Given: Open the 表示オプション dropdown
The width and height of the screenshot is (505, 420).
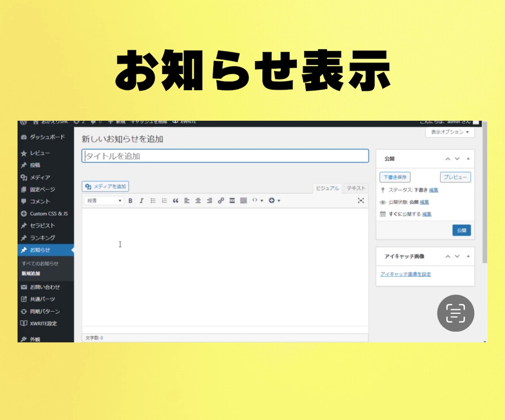Looking at the screenshot, I should (450, 132).
